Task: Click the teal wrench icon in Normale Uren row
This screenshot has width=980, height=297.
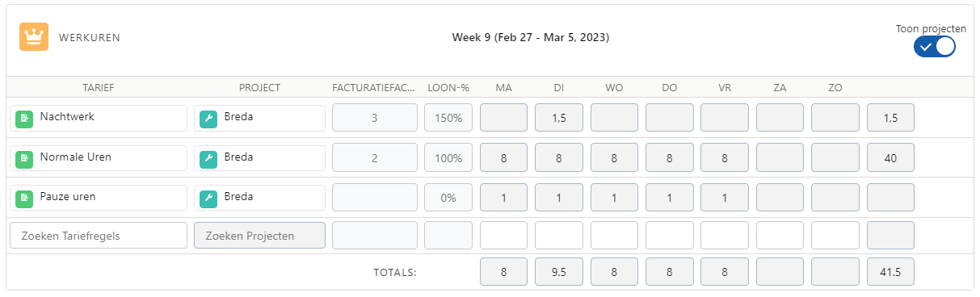Action: (208, 158)
